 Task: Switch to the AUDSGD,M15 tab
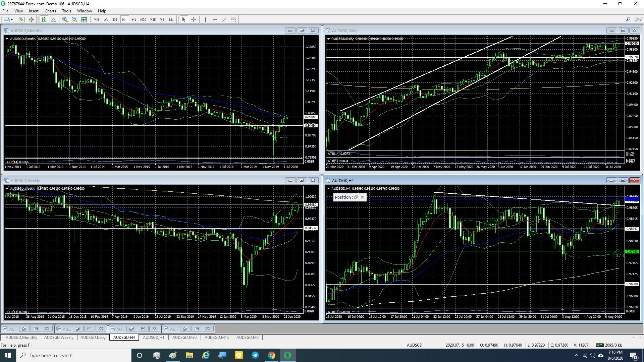point(217,338)
